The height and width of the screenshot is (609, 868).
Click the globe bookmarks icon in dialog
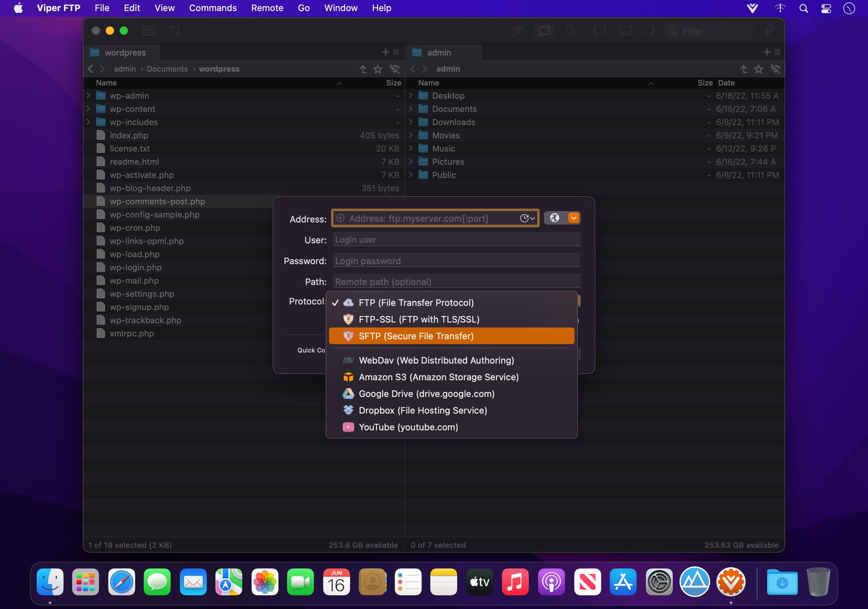[x=554, y=218]
